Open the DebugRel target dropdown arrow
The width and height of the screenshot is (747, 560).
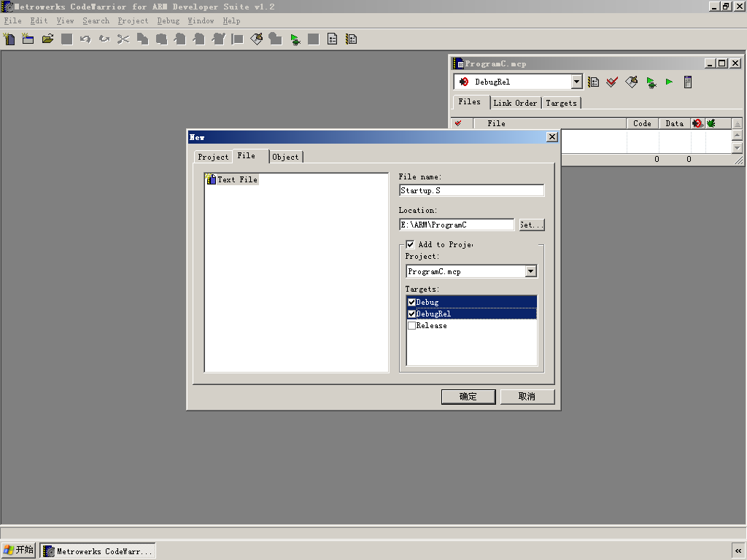(576, 82)
